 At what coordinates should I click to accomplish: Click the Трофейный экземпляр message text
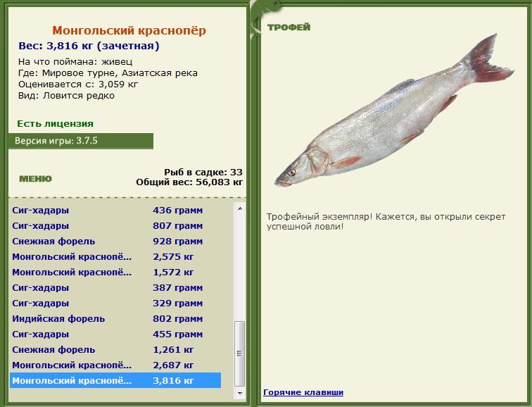[x=386, y=221]
